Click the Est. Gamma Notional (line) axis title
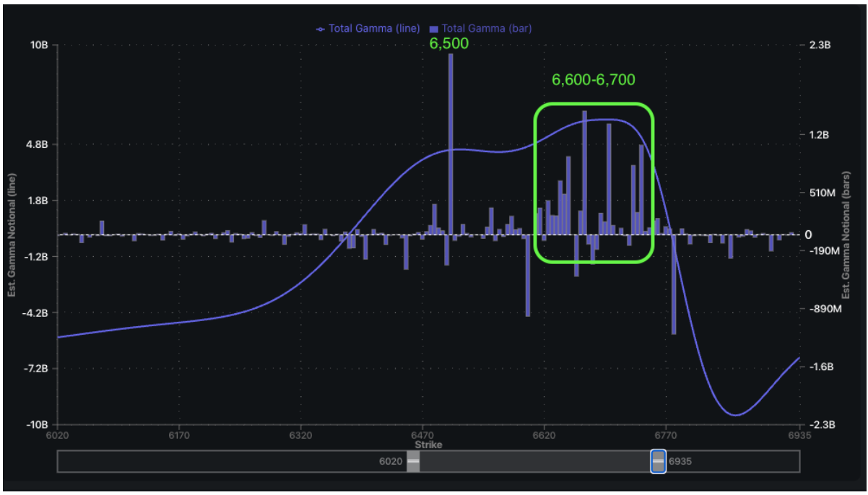The width and height of the screenshot is (868, 495). coord(12,235)
